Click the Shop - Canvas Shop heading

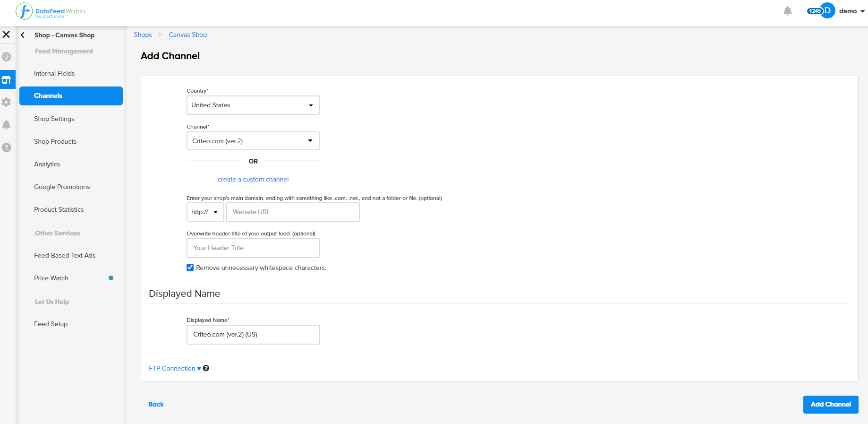click(65, 35)
